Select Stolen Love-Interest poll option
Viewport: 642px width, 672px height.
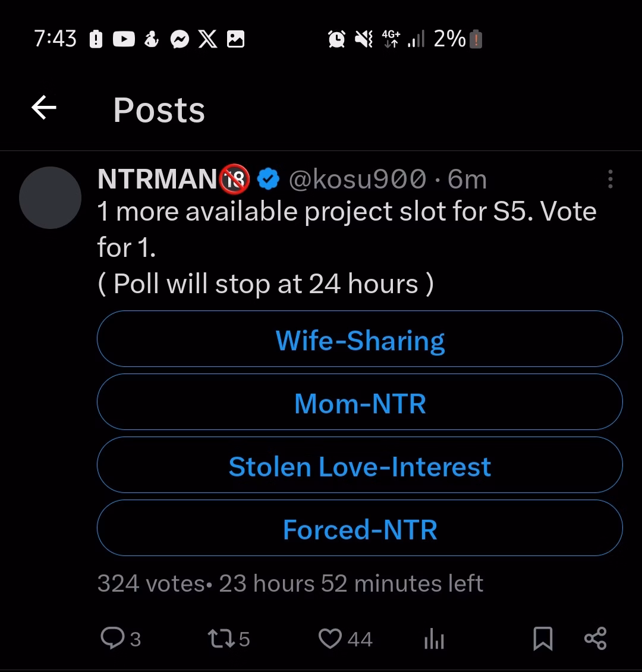point(360,466)
